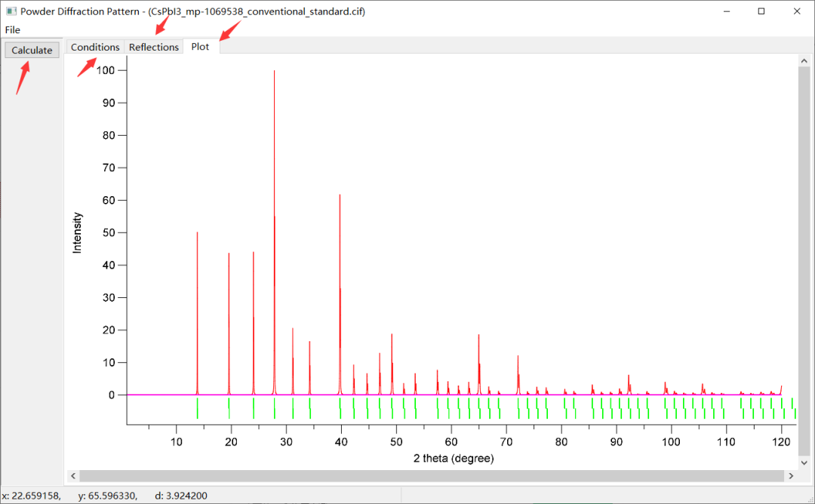
Task: Click the horizontal scrollbar thumb
Action: 432,476
